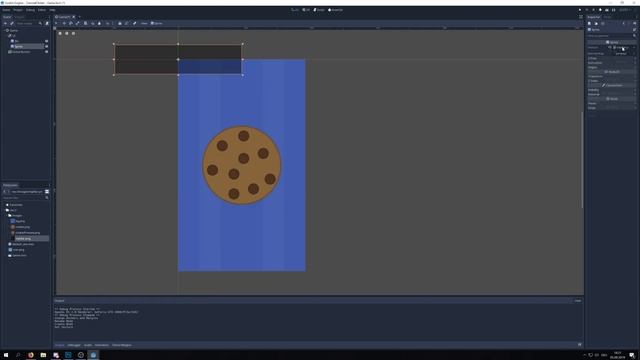The image size is (640, 360).
Task: Toggle the FileSystem split view mode icon
Action: (47, 191)
